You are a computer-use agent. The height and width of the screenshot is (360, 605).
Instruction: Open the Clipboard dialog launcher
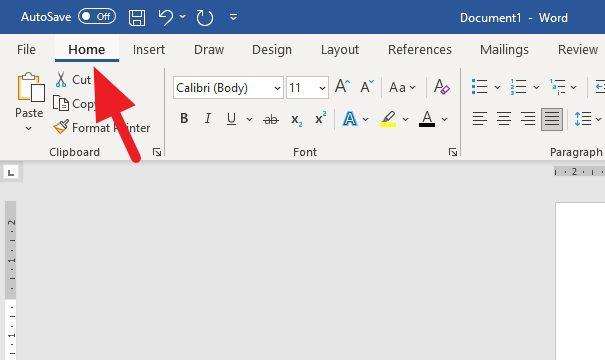(157, 152)
